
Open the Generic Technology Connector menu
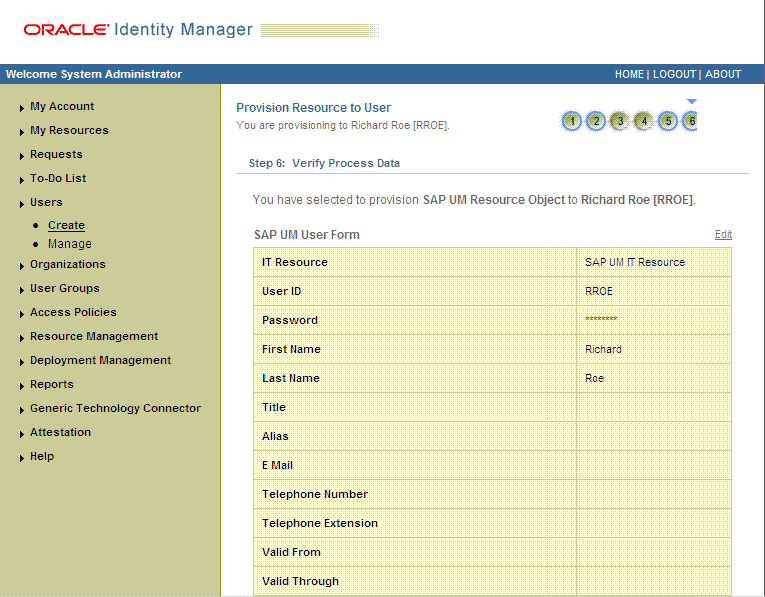tap(116, 408)
